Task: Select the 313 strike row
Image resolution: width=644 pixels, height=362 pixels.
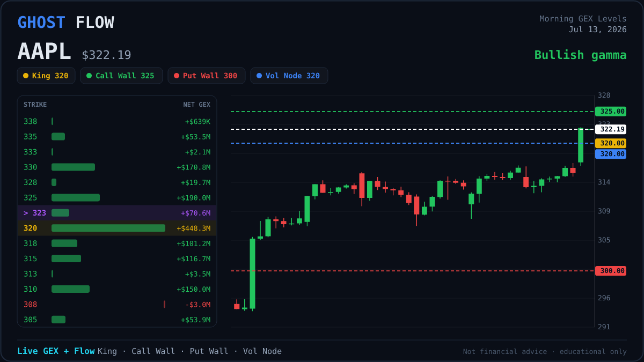Action: click(117, 274)
